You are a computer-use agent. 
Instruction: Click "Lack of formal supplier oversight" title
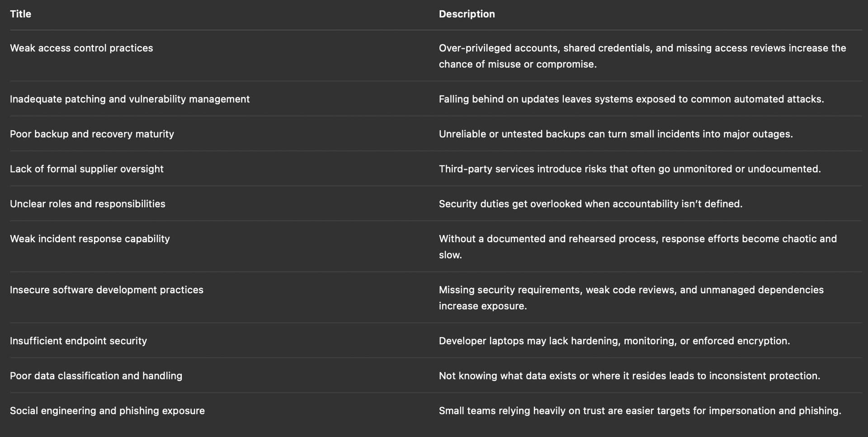tap(87, 169)
